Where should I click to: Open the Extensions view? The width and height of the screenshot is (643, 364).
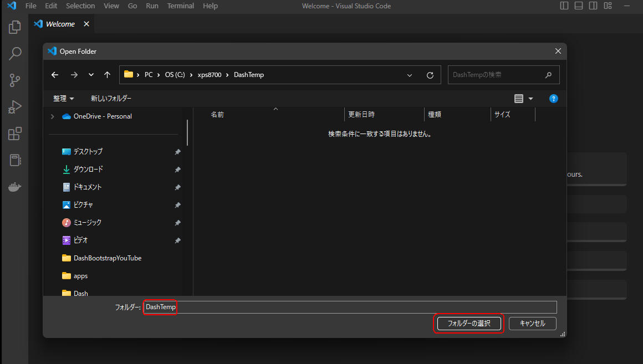tap(15, 134)
